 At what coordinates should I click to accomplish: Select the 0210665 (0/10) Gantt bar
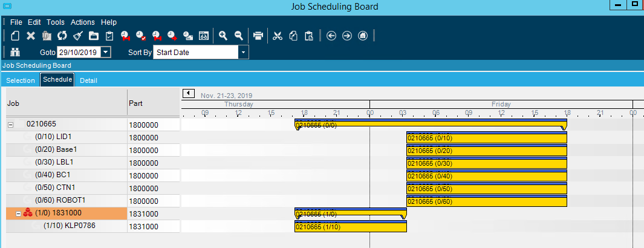click(487, 137)
